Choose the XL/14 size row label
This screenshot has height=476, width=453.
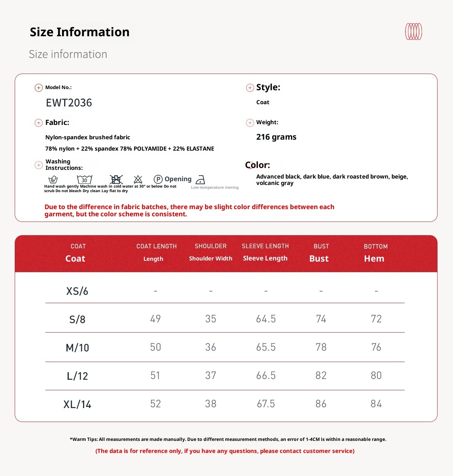tap(77, 404)
